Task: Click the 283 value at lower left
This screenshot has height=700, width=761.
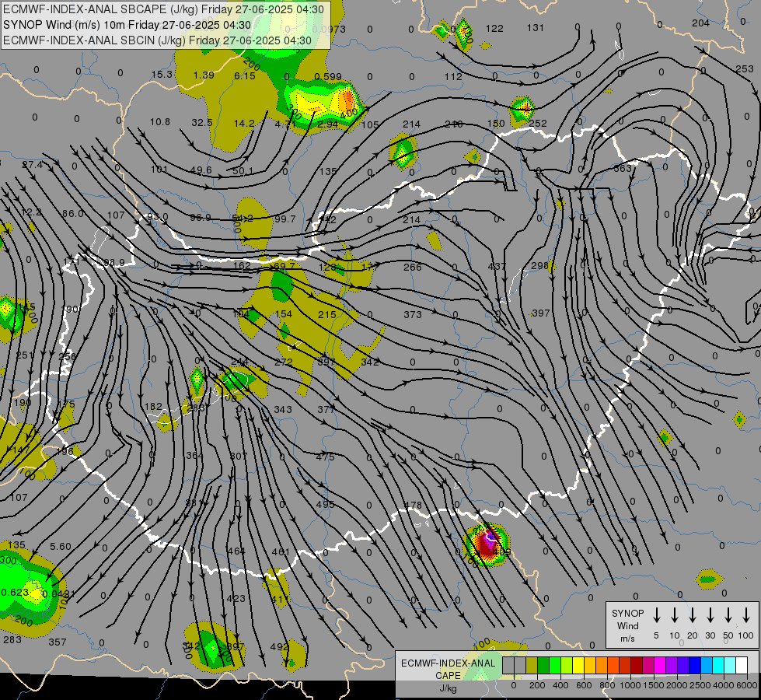Action: [12, 640]
